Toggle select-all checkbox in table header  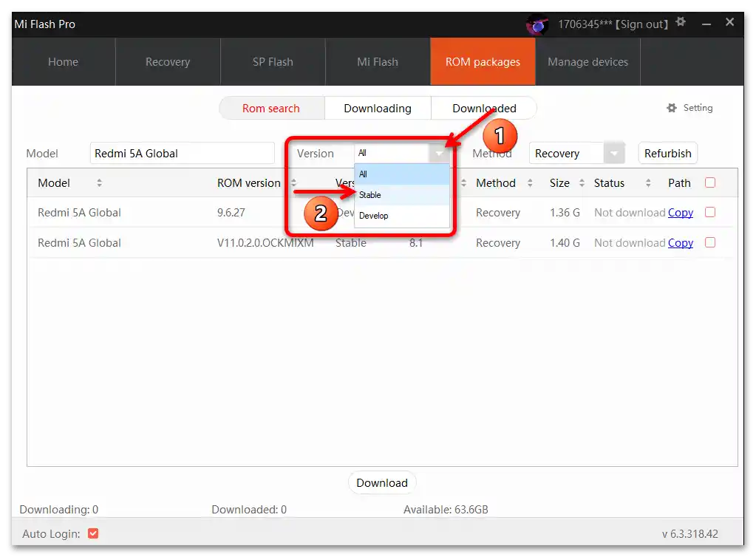coord(709,182)
